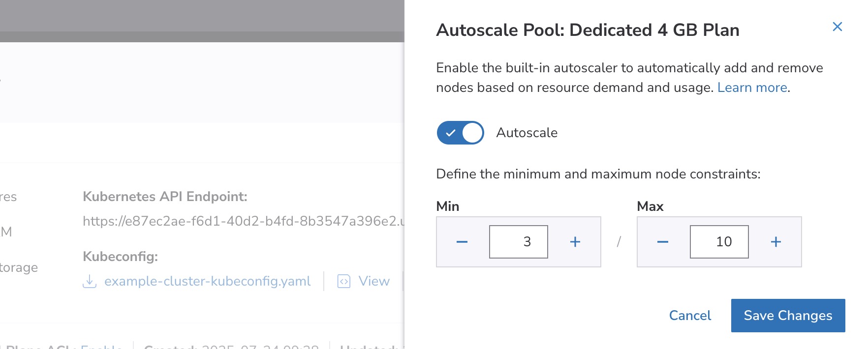
Task: Disable the Autoscale toggle switch
Action: [x=460, y=133]
